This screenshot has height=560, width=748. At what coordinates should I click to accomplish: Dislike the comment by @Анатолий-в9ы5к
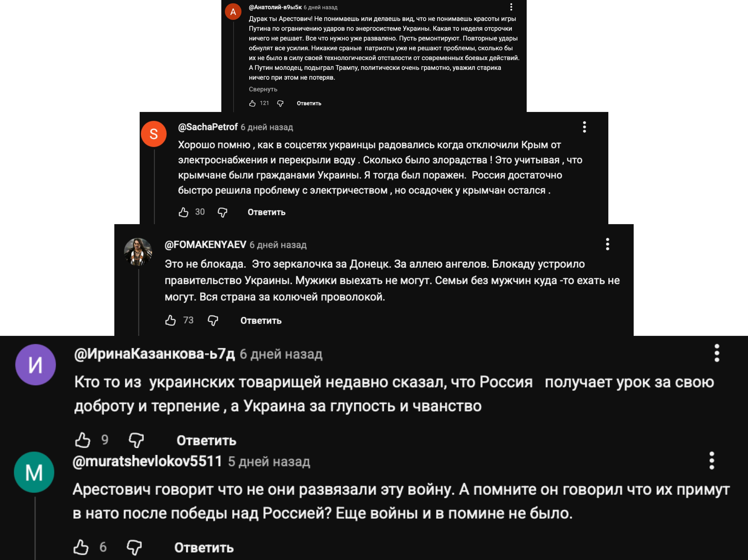click(280, 103)
